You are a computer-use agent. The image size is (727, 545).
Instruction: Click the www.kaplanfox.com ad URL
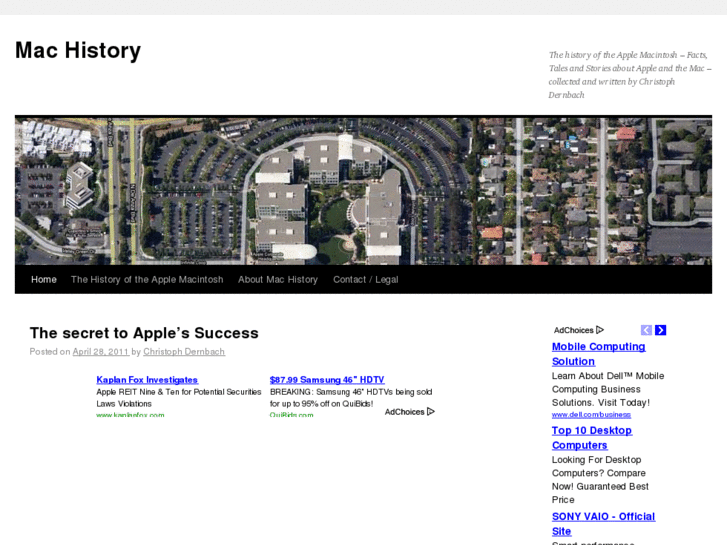[130, 414]
